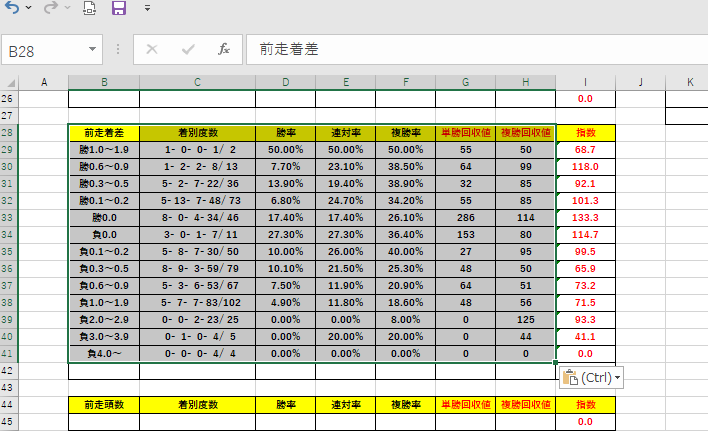The image size is (708, 431).
Task: Click the 24.70% cell in row 32
Action: [x=345, y=200]
